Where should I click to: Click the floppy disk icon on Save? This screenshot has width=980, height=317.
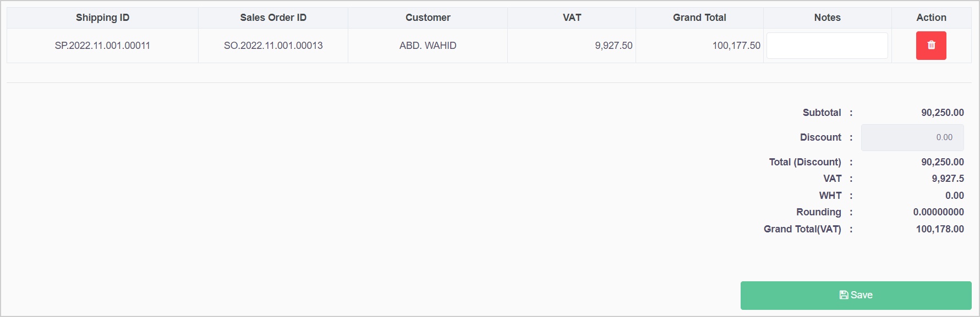point(844,295)
